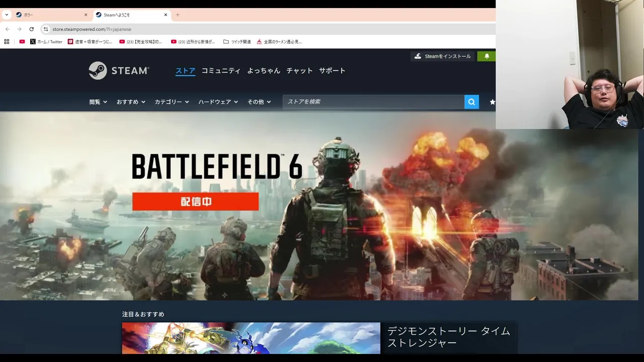Click the red 配信中 banner button
This screenshot has height=362, width=644.
[196, 202]
